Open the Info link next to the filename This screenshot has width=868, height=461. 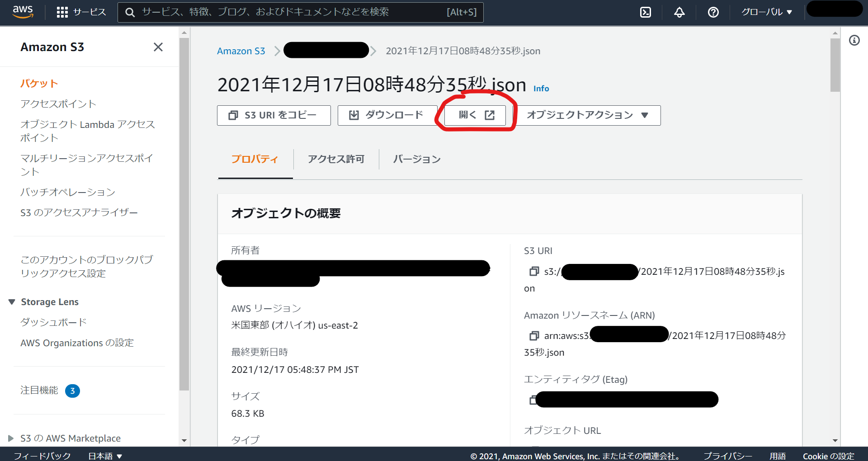(541, 88)
